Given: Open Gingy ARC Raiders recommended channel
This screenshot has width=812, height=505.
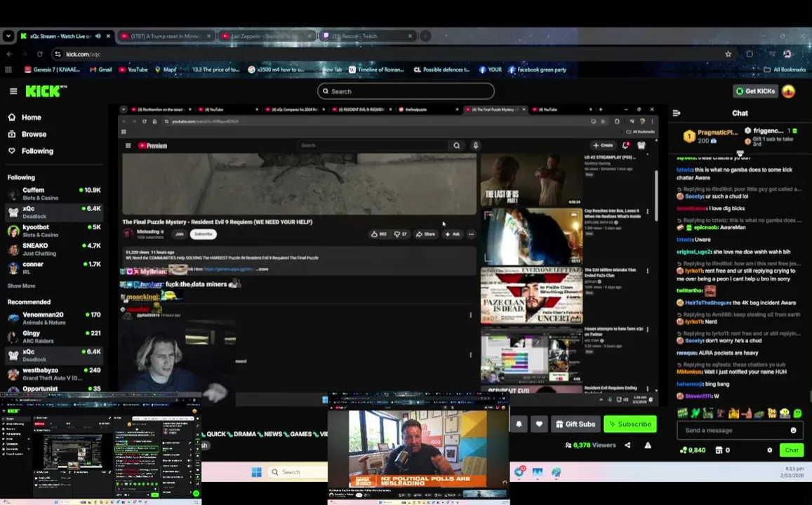Looking at the screenshot, I should 54,337.
